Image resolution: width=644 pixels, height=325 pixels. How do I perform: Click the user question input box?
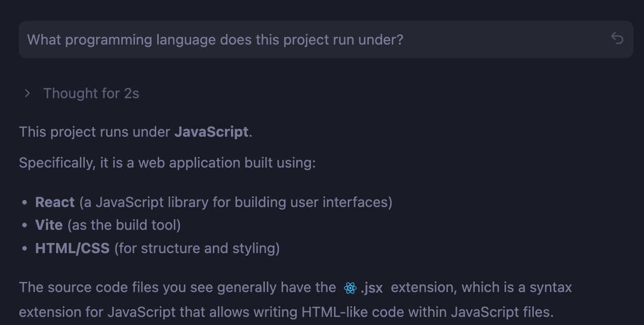(303, 39)
